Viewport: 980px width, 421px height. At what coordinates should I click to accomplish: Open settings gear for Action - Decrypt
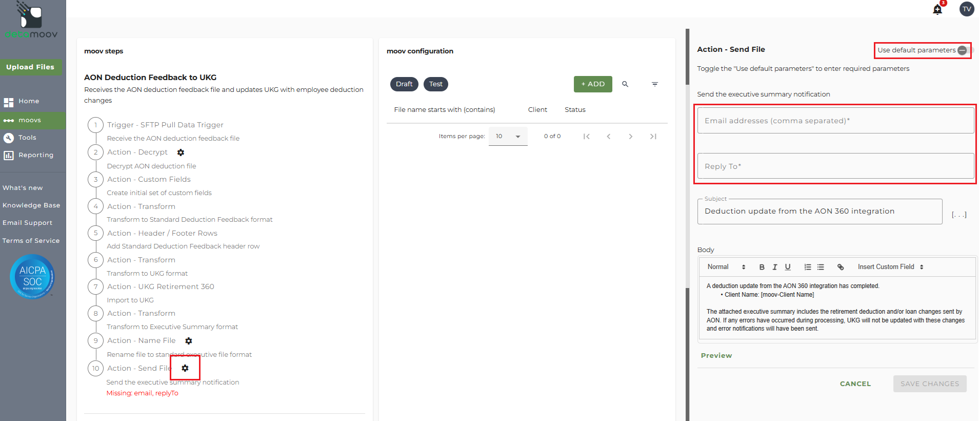181,152
